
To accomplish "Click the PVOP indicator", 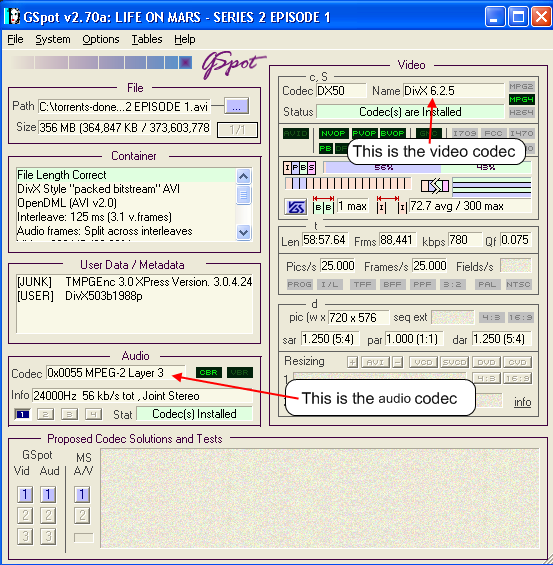I will coord(365,134).
